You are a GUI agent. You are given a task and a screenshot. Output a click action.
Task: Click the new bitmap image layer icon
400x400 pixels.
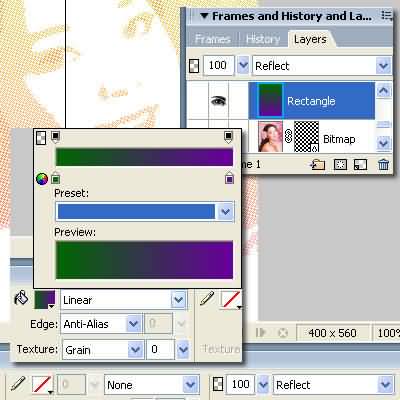click(x=361, y=165)
